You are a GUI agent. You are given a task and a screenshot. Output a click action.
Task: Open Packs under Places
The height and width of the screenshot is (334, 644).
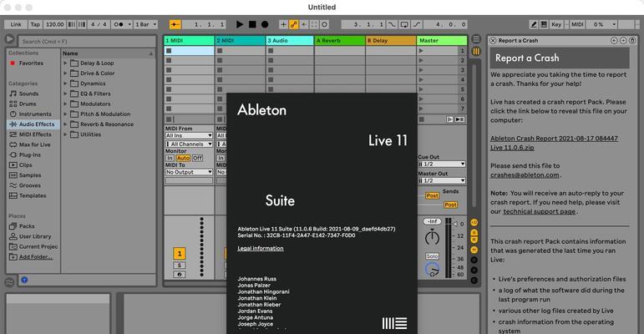tap(27, 226)
